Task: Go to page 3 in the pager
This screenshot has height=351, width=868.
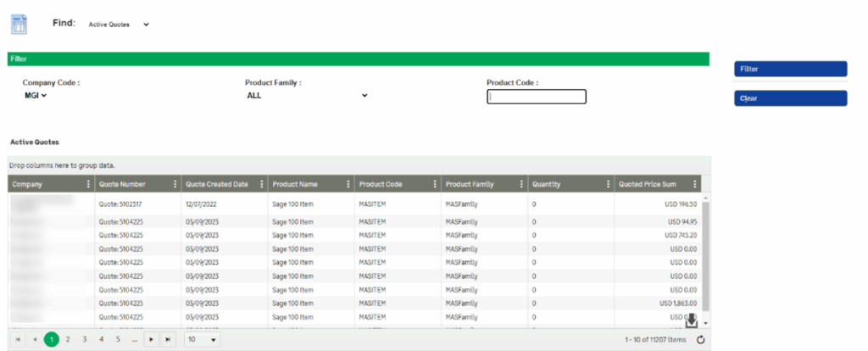Action: click(84, 339)
